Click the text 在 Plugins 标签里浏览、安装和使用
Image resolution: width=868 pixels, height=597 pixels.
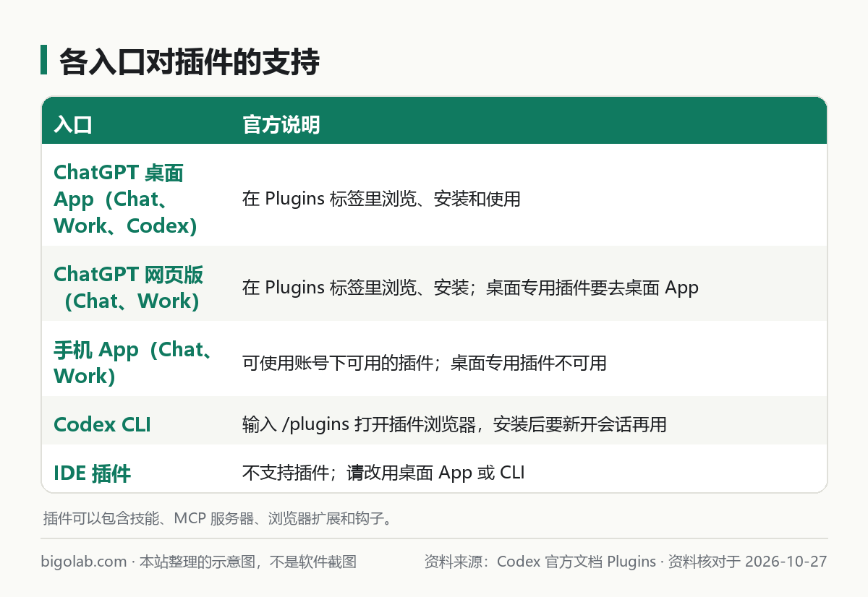click(x=381, y=199)
